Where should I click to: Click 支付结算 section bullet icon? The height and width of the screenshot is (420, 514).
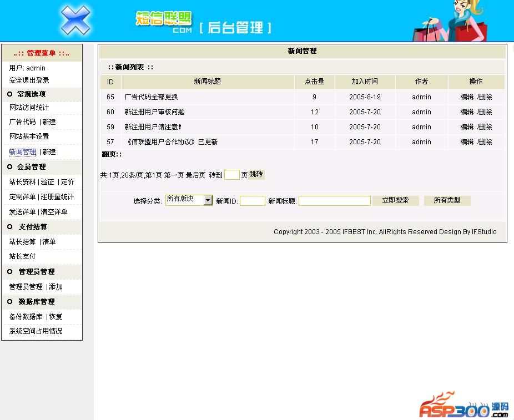click(x=9, y=227)
